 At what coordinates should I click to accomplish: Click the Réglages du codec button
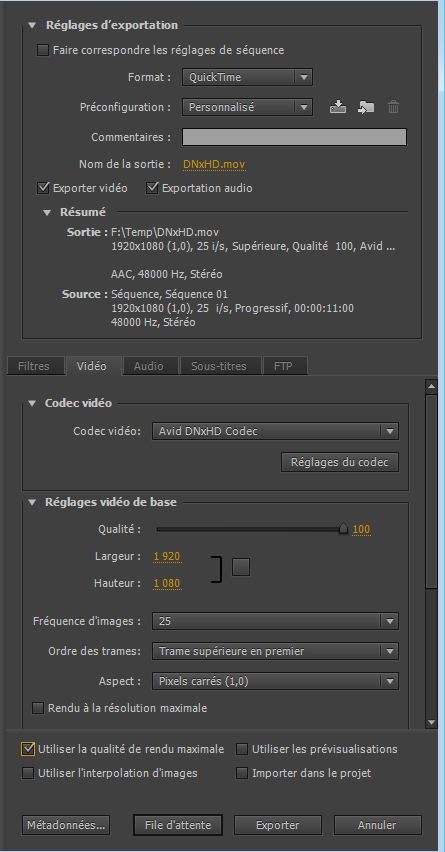[x=340, y=462]
